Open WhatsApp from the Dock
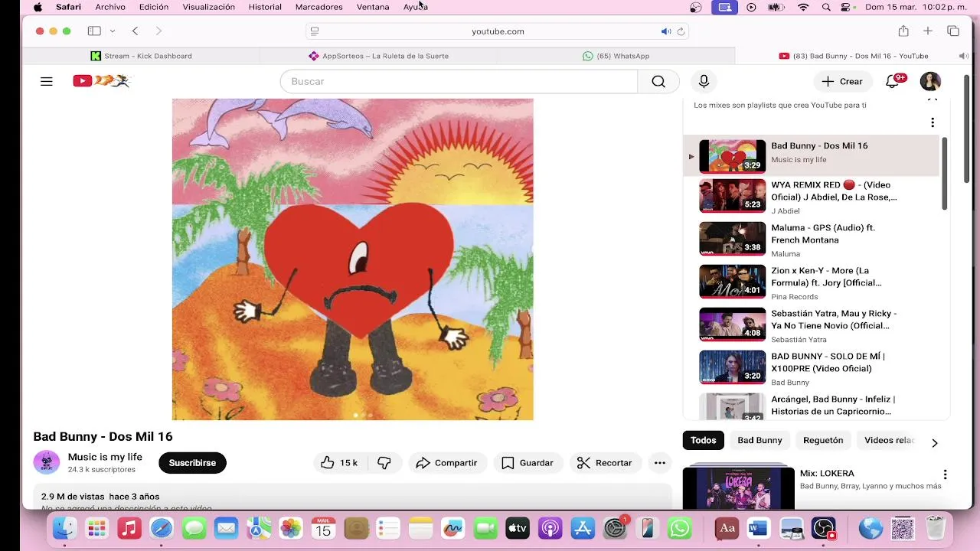Viewport: 980px width, 551px height. coord(679,528)
